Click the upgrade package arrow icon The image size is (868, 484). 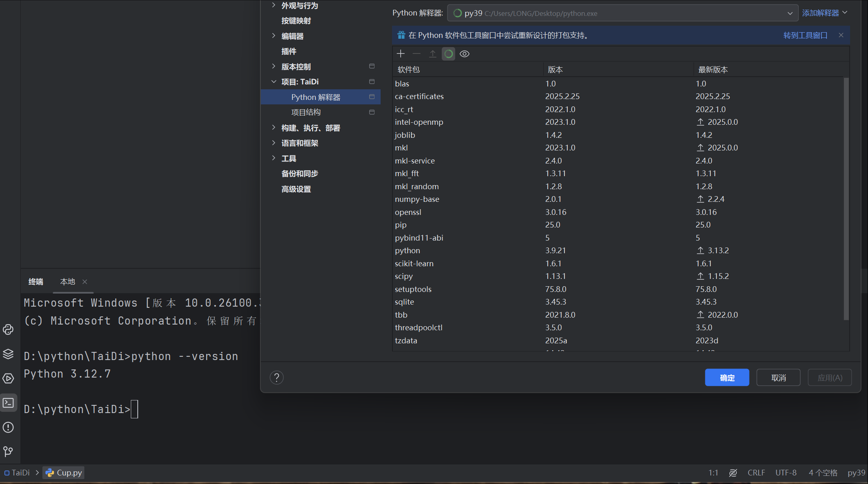tap(432, 54)
